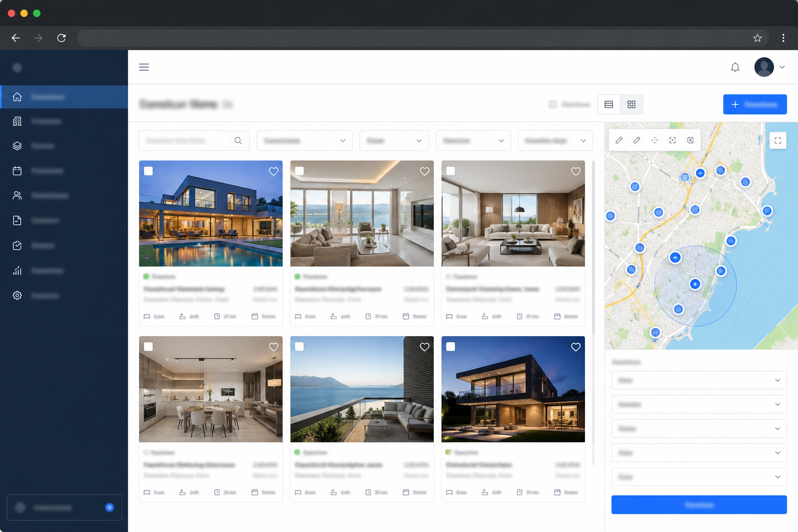Open the bar chart icon in the sidebar

click(17, 271)
